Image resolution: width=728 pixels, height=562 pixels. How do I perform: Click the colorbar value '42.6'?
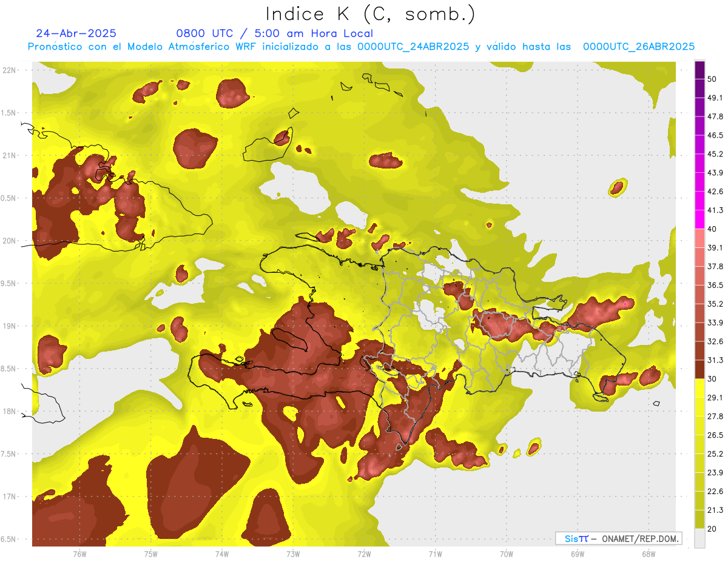(x=715, y=192)
